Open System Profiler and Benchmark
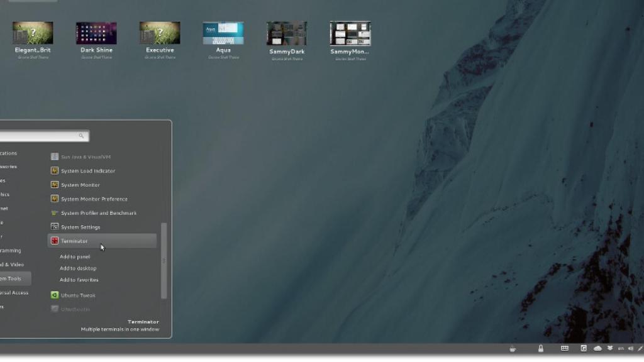 [x=98, y=213]
